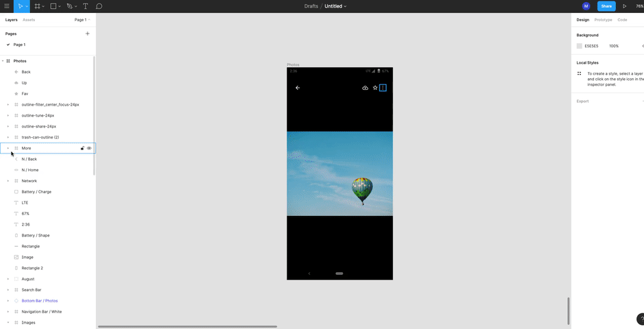Expand the August layer
This screenshot has width=644, height=329.
pos(8,279)
